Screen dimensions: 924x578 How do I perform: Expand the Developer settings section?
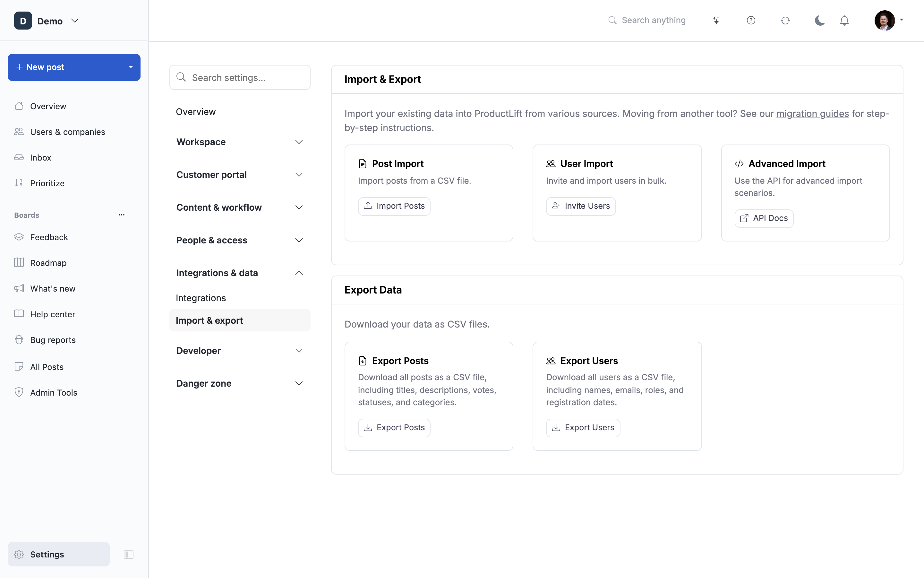(240, 351)
